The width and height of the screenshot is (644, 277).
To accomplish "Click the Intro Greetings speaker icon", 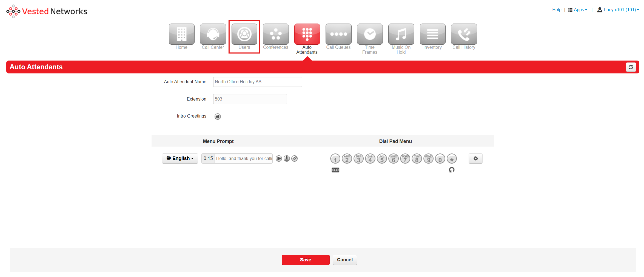I will coord(218,116).
